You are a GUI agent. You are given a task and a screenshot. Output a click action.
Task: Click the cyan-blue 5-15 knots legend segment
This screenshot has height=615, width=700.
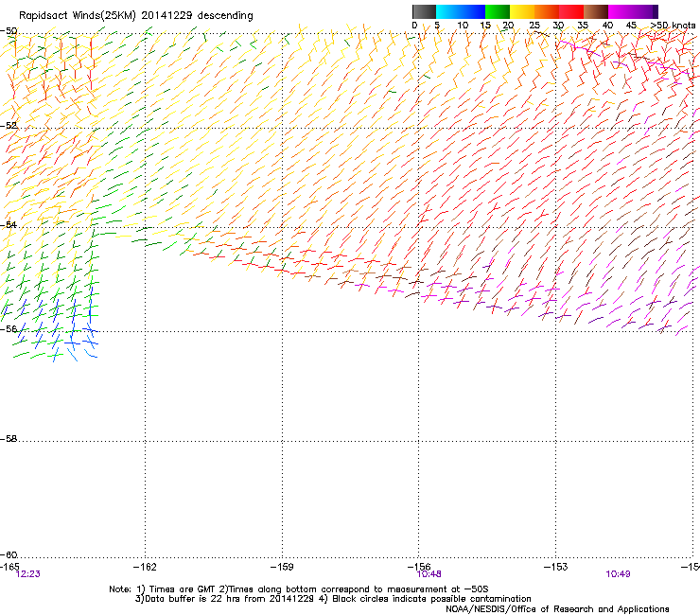pos(461,11)
